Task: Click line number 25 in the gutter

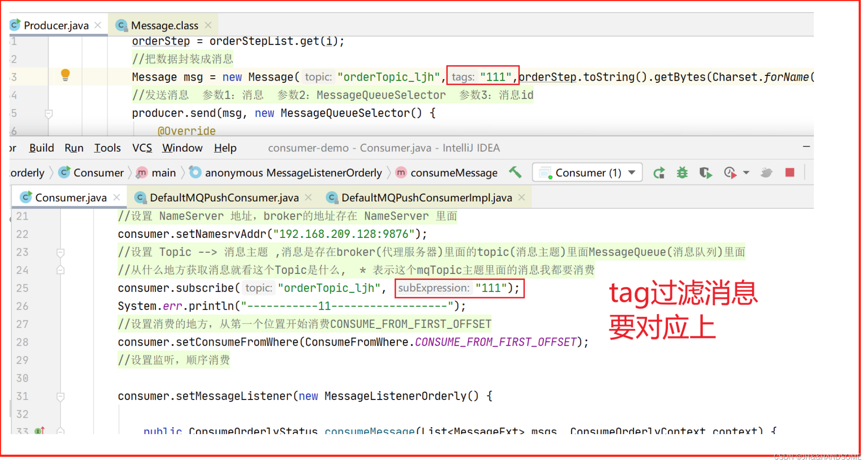Action: [22, 288]
